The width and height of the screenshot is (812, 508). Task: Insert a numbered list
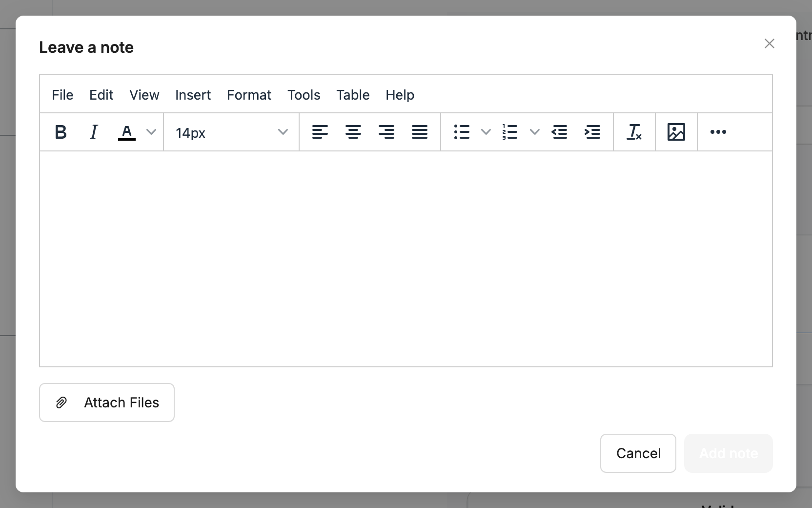tap(510, 132)
